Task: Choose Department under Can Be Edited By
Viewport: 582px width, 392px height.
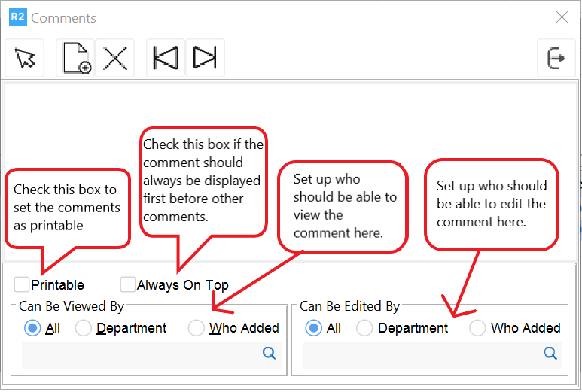Action: click(364, 328)
